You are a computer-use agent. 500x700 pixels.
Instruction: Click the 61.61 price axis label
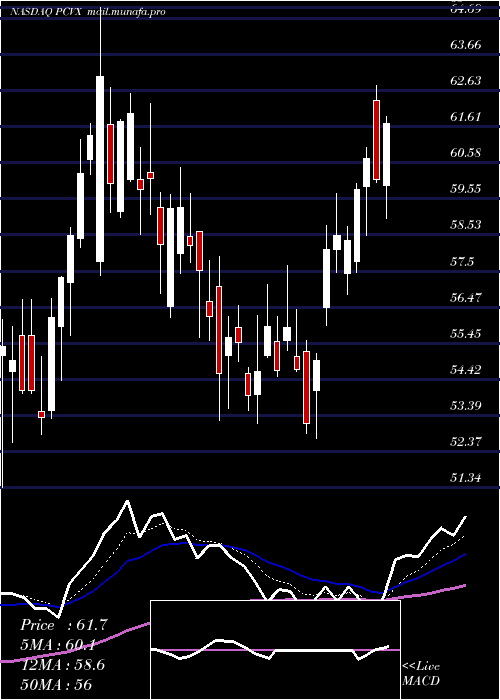click(466, 117)
